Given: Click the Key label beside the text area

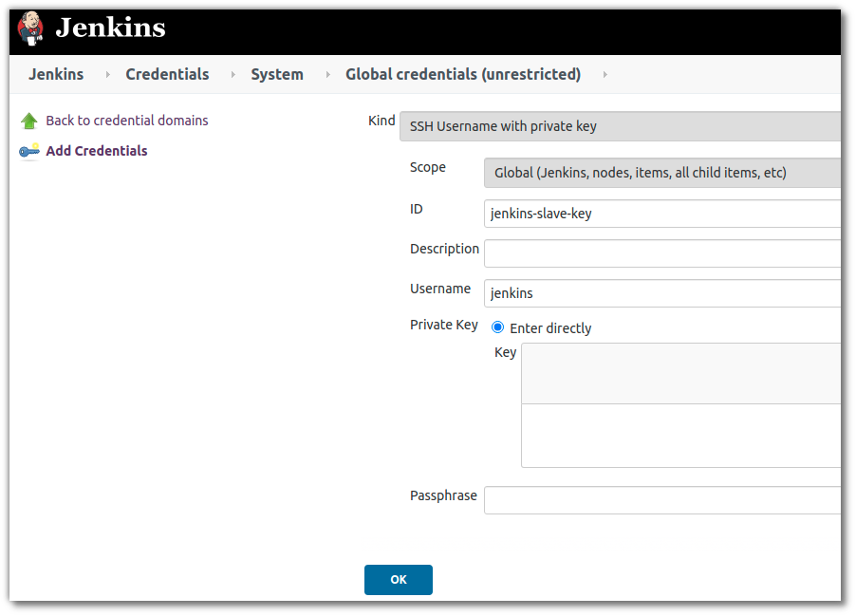Looking at the screenshot, I should pyautogui.click(x=505, y=352).
